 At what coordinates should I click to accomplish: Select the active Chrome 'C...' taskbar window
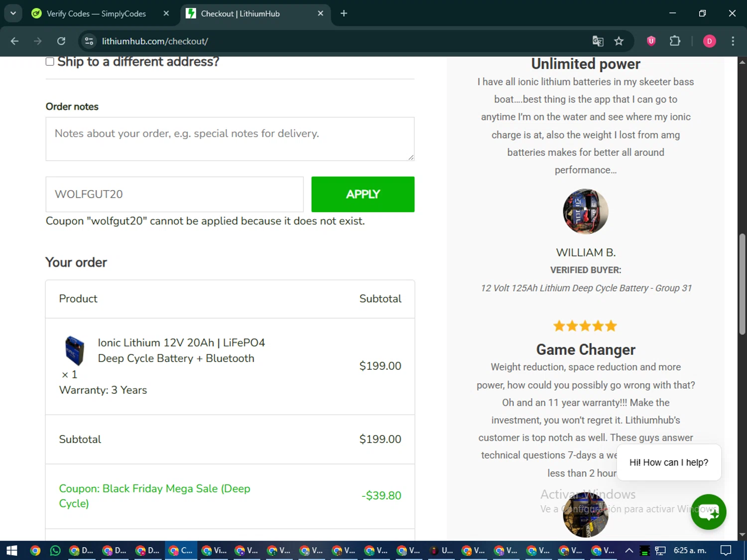pos(181,551)
